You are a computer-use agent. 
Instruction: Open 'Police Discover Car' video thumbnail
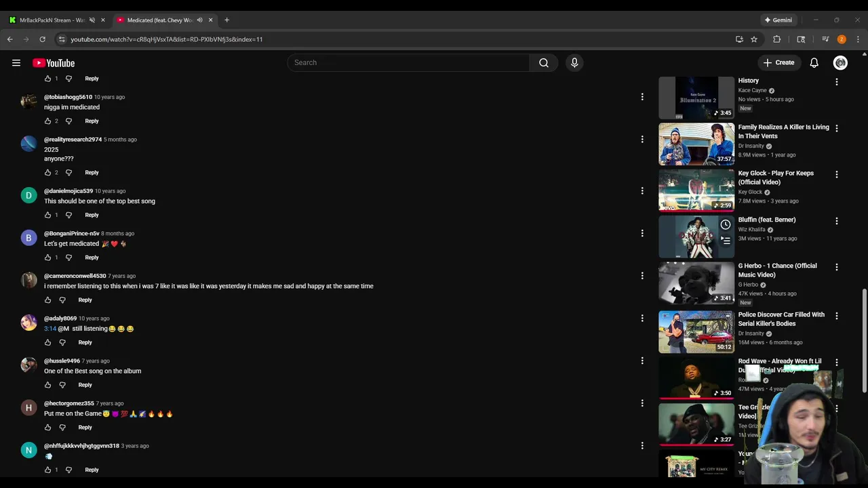pos(696,332)
